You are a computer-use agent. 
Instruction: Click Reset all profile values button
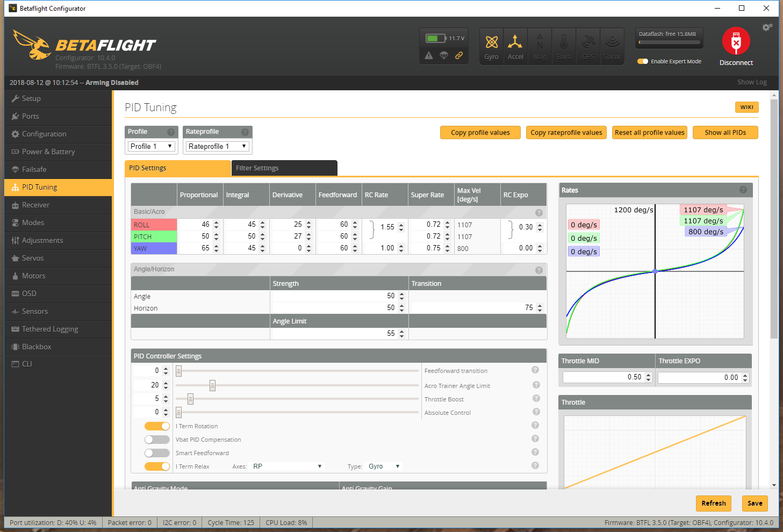tap(650, 133)
